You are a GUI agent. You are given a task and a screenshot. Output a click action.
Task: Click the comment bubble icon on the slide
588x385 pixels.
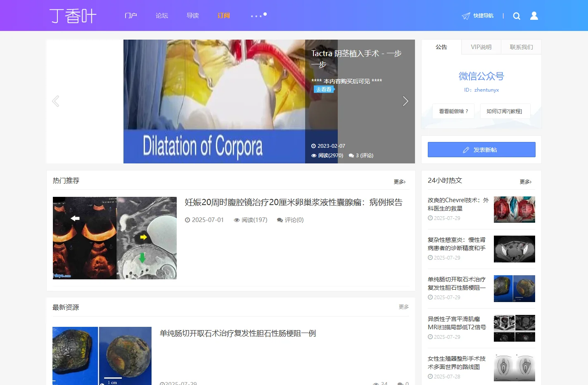(x=351, y=156)
